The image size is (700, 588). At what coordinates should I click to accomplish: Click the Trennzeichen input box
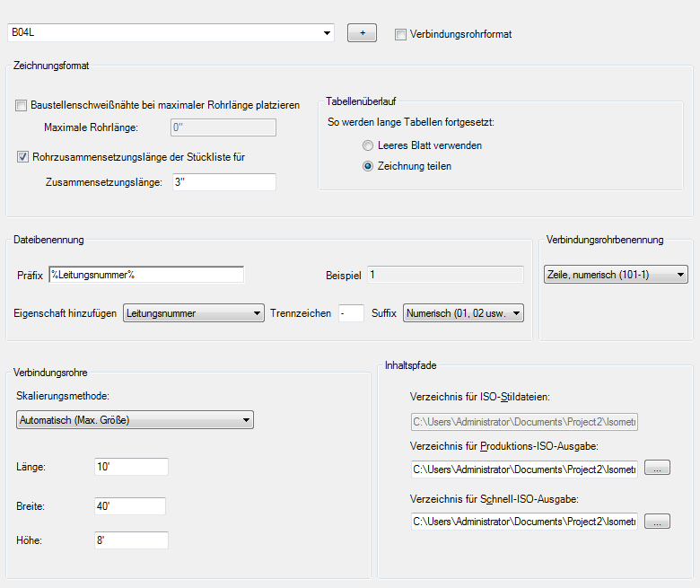coord(351,313)
